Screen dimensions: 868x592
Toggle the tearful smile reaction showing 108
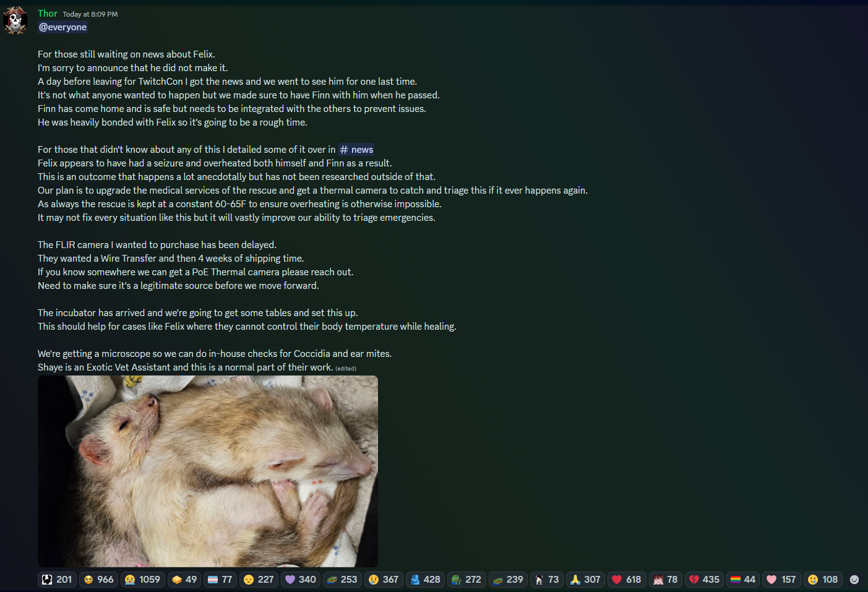click(823, 580)
